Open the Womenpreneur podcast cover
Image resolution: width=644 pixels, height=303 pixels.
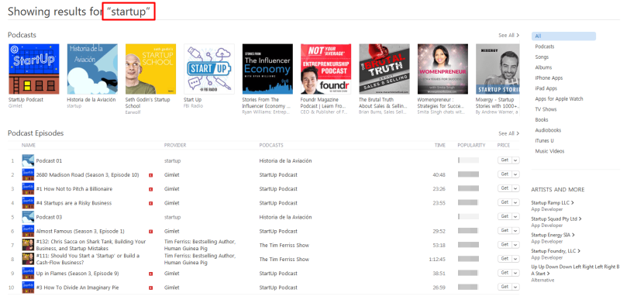pos(443,69)
